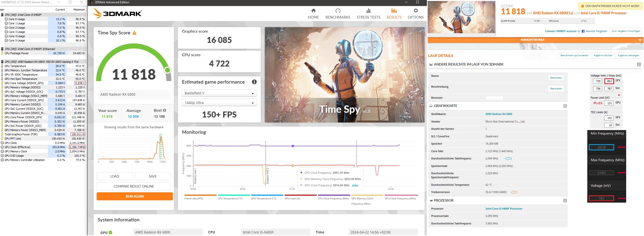Click the CPU Temperature legend color bar
Viewport: 644px width, 236px height.
click(234, 195)
